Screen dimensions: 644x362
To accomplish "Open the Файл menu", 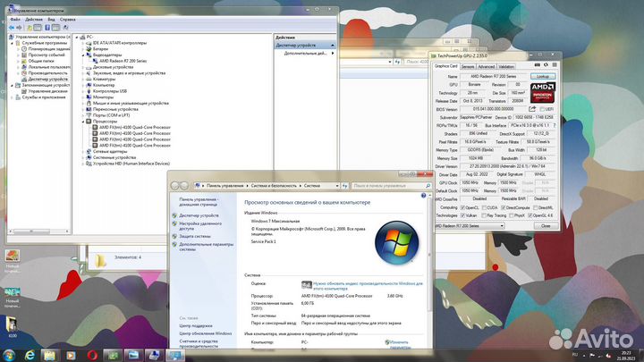I will (x=15, y=20).
